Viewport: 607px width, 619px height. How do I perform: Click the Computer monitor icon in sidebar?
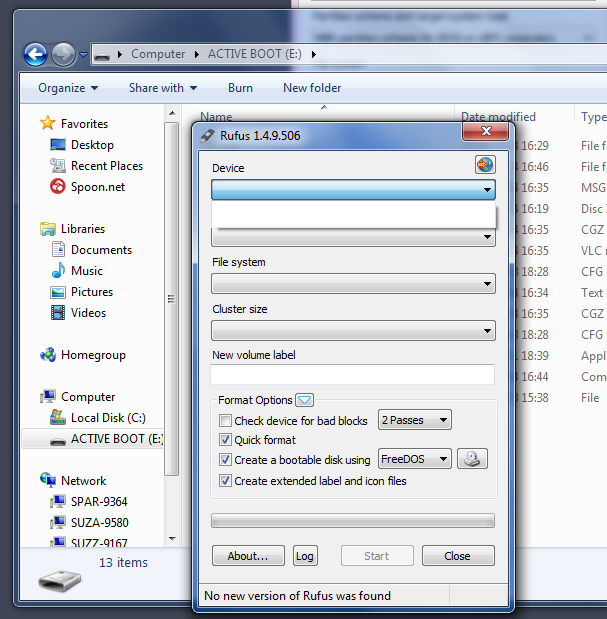(48, 396)
